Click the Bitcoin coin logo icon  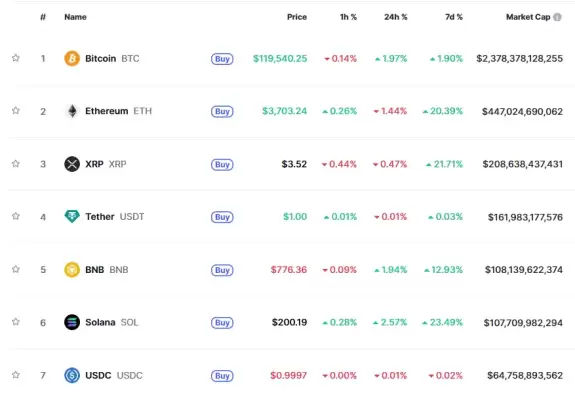point(72,59)
